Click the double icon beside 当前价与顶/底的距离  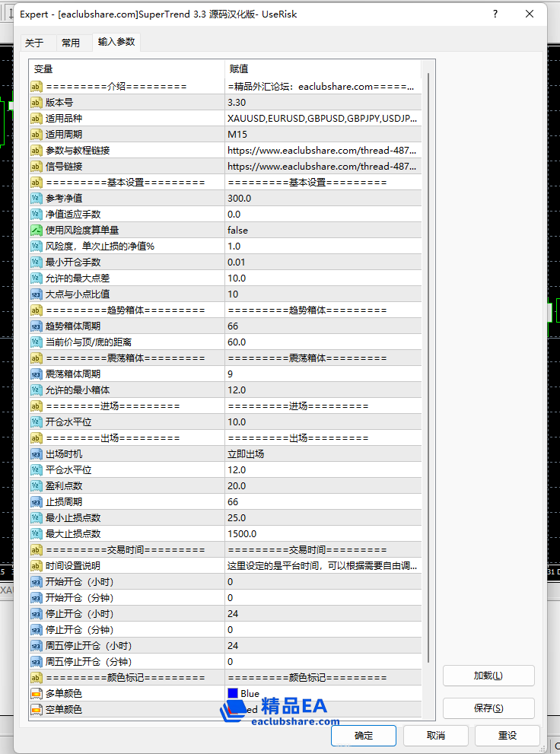tap(37, 342)
